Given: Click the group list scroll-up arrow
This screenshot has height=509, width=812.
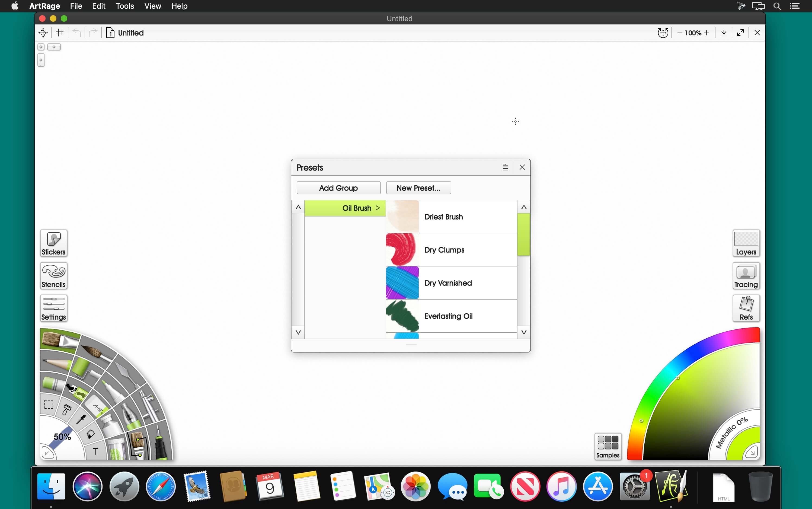Looking at the screenshot, I should coord(298,207).
